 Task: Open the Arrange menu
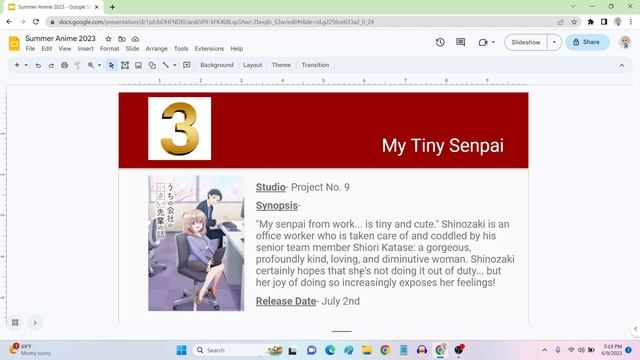156,49
